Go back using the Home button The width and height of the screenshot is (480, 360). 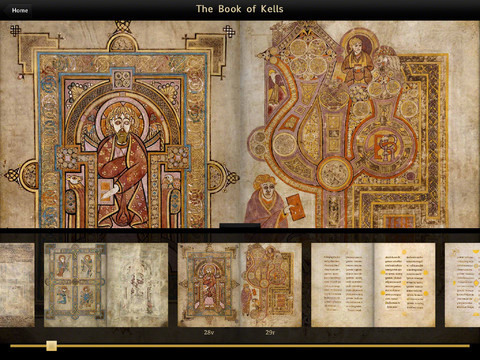click(19, 10)
